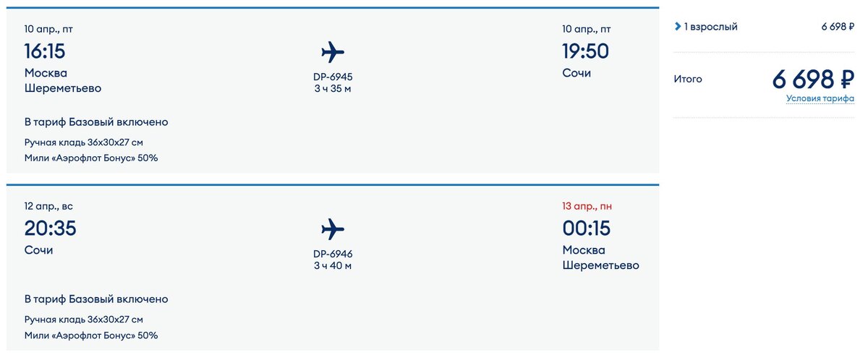Open the Условия тарифа link
This screenshot has height=355, width=868.
coord(820,99)
